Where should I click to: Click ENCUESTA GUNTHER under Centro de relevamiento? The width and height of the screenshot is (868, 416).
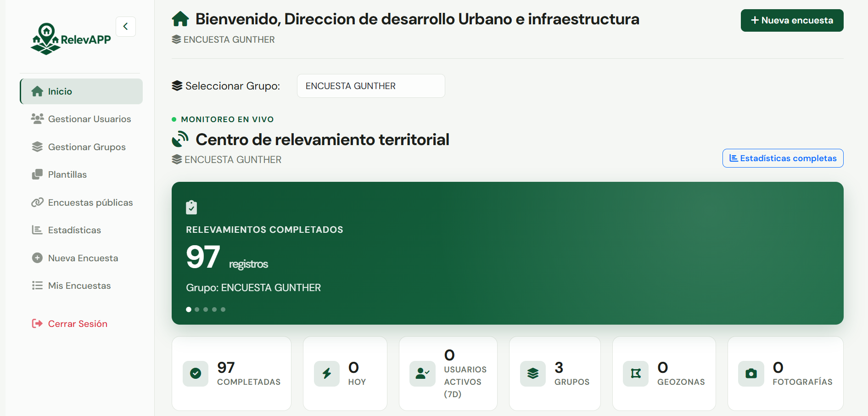tap(233, 160)
